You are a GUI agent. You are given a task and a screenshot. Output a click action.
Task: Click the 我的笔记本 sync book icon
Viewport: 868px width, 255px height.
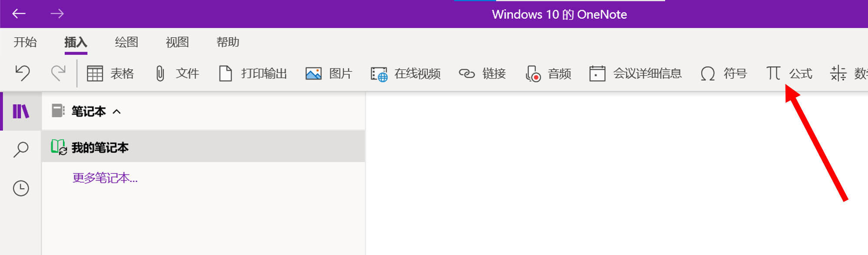59,147
